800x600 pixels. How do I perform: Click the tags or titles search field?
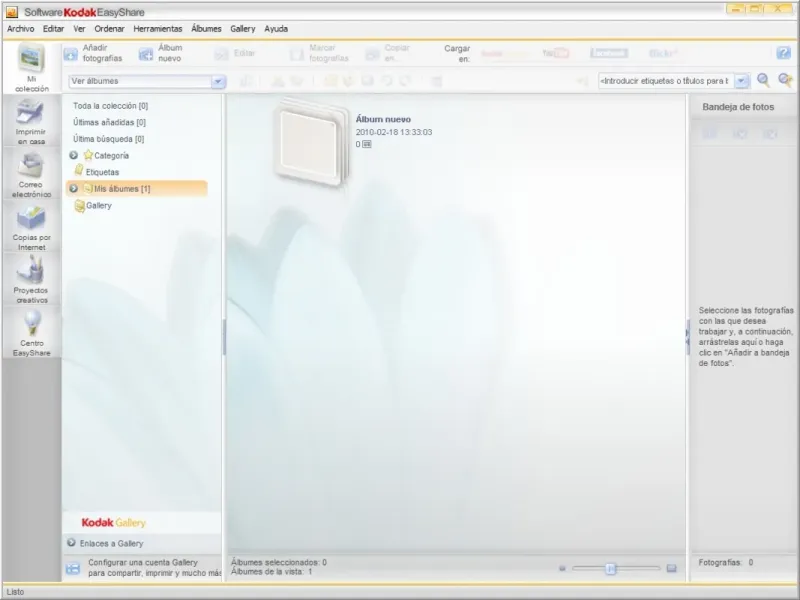click(x=666, y=81)
